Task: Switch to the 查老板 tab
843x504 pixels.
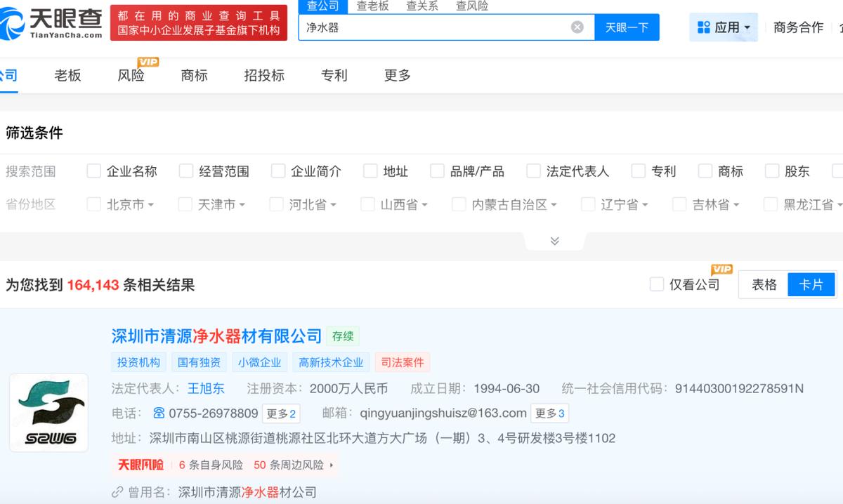Action: click(x=373, y=6)
